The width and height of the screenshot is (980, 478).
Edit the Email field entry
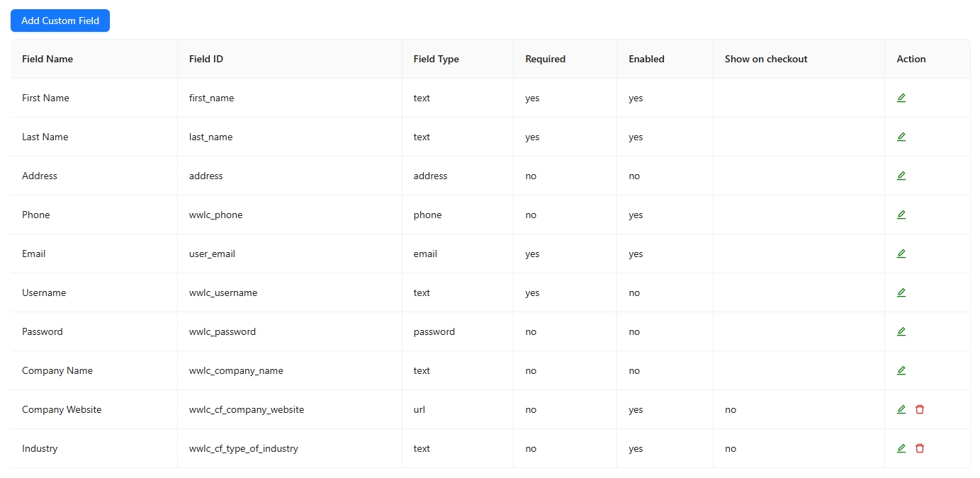tap(901, 254)
